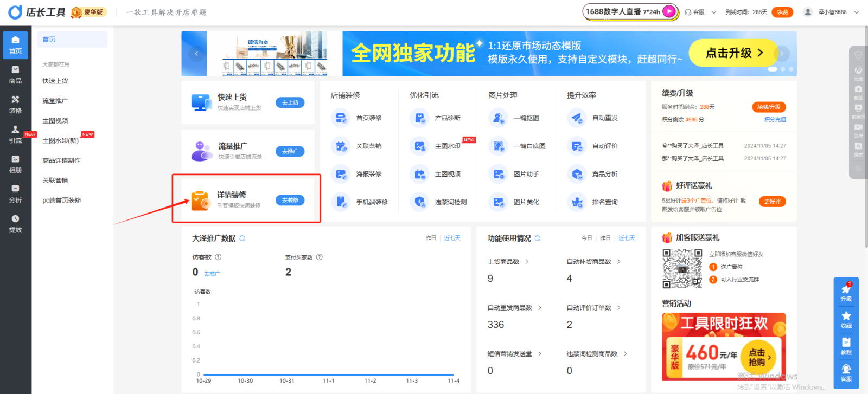Open 关联营销 icon under 店铺装修
This screenshot has height=394, width=868.
pos(341,146)
